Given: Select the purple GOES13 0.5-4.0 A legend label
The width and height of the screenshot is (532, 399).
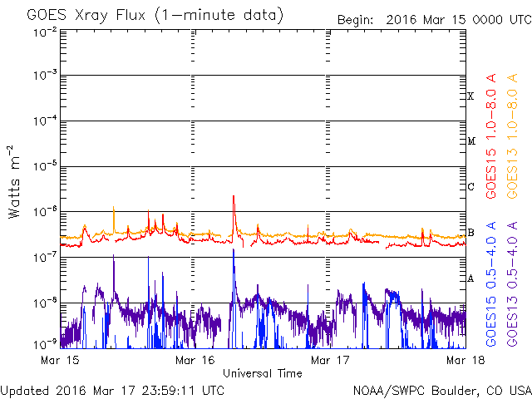Looking at the screenshot, I should point(515,284).
